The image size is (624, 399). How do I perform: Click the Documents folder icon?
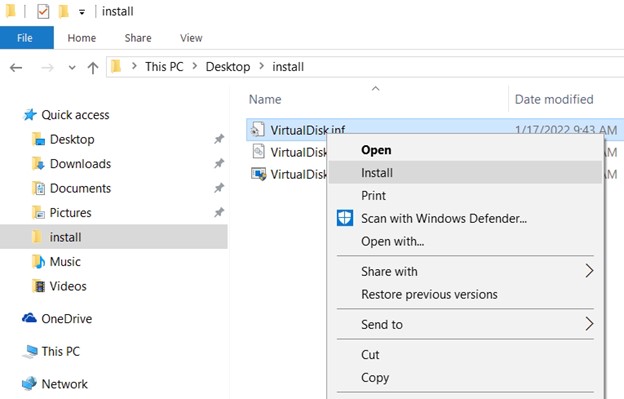click(x=39, y=188)
